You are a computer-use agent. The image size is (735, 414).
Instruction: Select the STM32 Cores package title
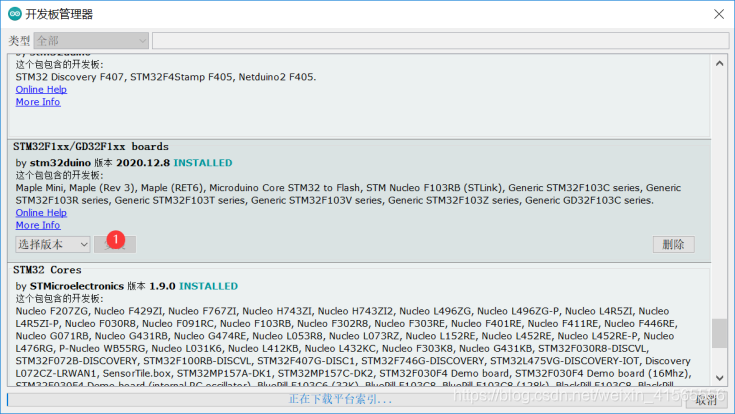click(x=47, y=270)
